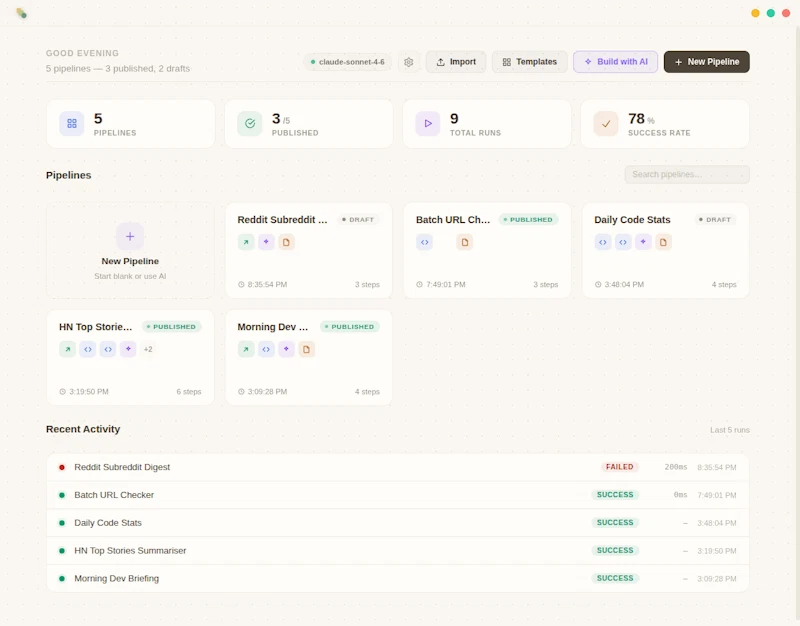Screen dimensions: 800x626
Task: Click red status dot of Reddit Subreddit Digest
Action: tap(62, 467)
